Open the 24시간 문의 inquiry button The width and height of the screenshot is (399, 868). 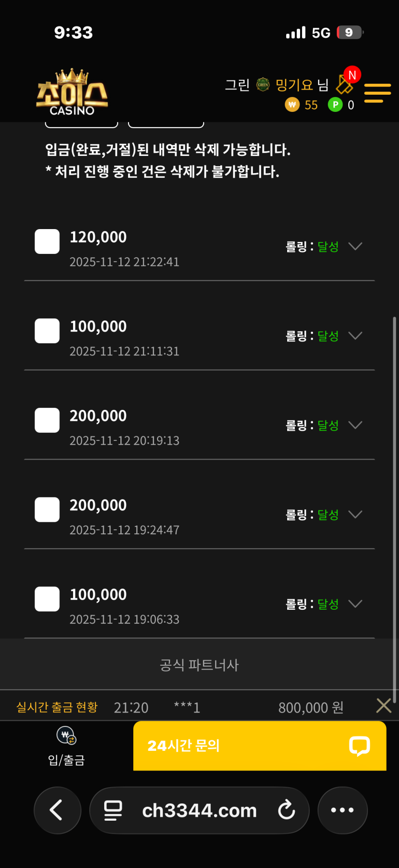(x=259, y=745)
